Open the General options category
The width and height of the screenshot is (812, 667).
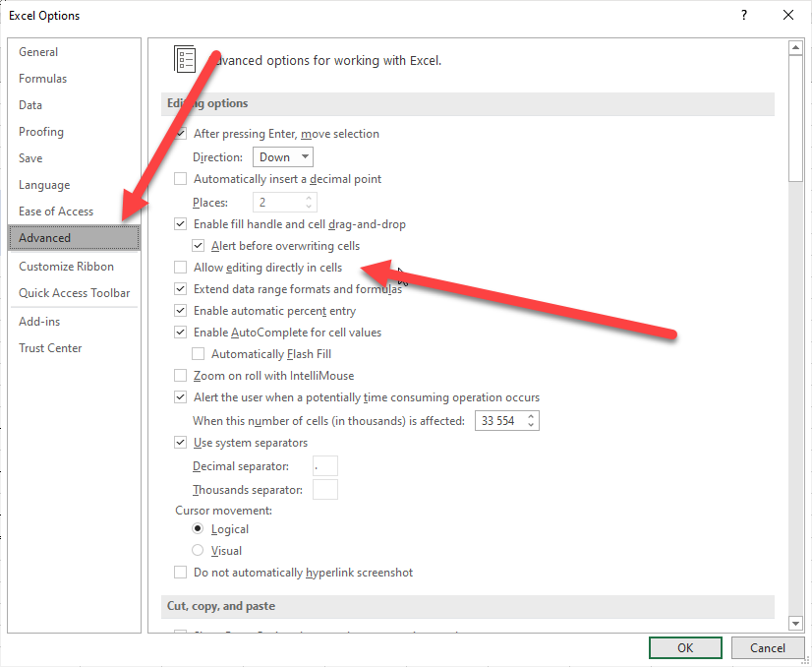coord(38,52)
